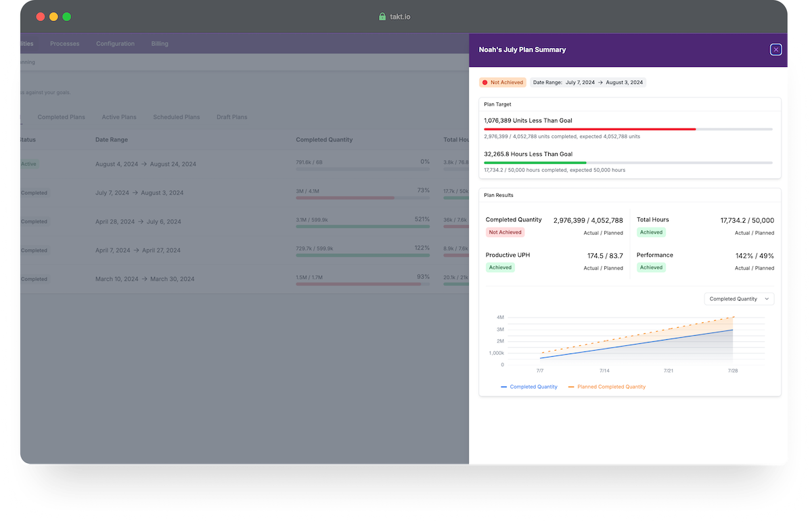
Task: Click the 2,976,399 / 4,052,788 value
Action: tap(588, 220)
